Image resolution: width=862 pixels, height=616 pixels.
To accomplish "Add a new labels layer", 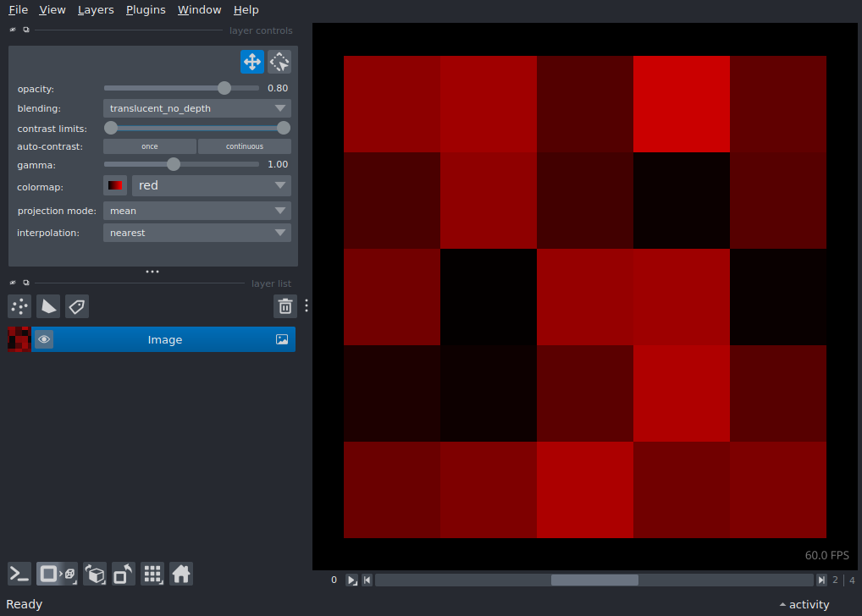I will pos(77,306).
